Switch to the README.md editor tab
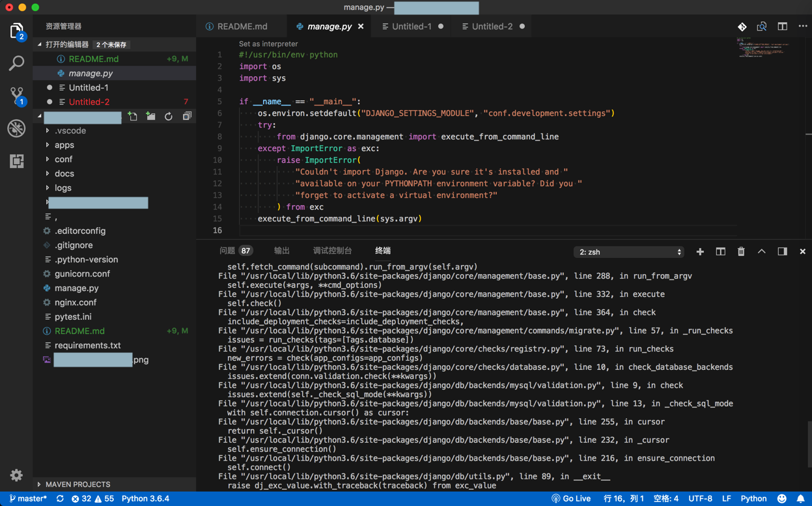Image resolution: width=812 pixels, height=506 pixels. tap(242, 27)
